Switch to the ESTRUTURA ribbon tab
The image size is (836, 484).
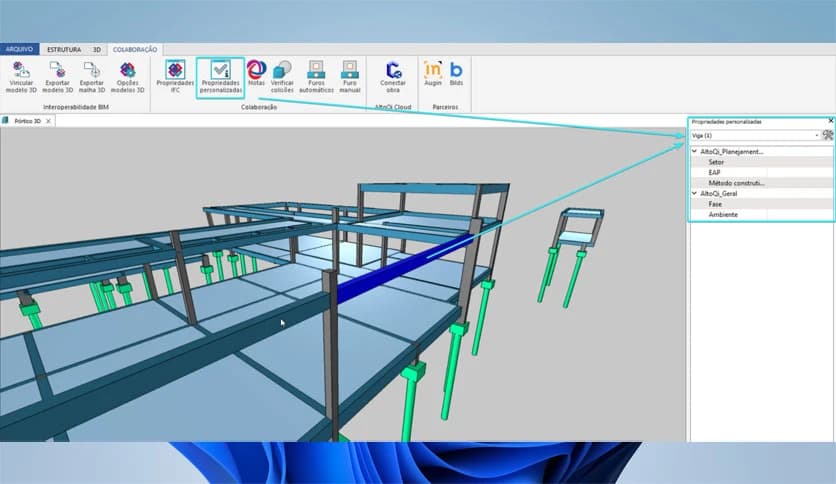[64, 50]
